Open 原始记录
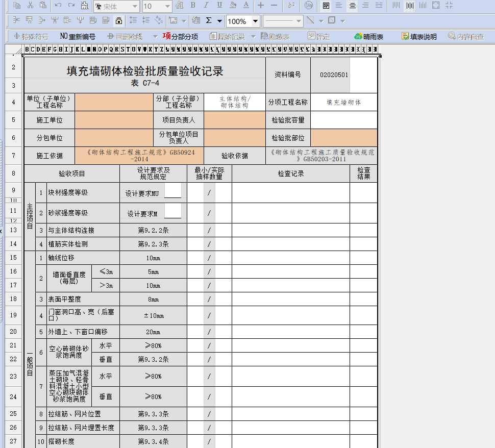 tap(228, 37)
